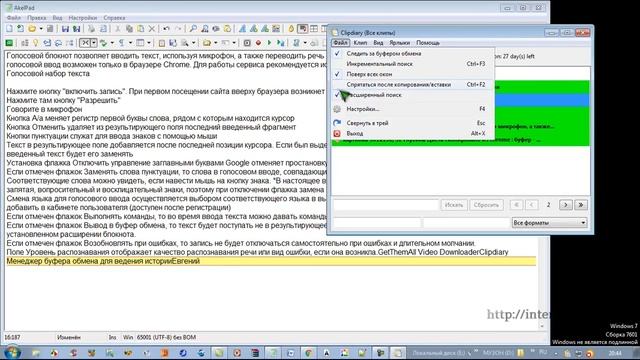
Task: Click the Delete X icon in toolbar
Action: pos(152,29)
